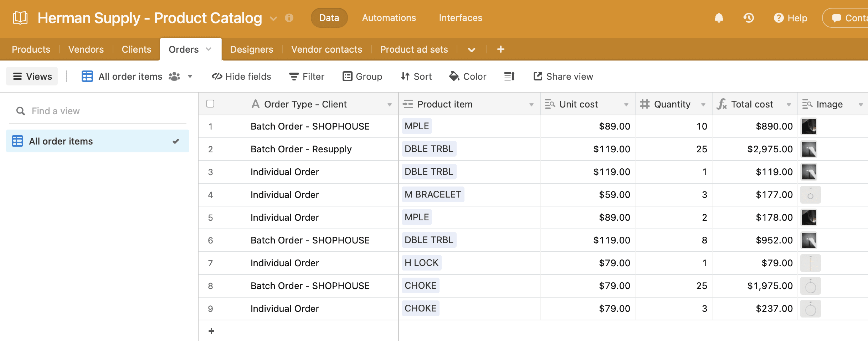Open the hidden tables chevron dropdown
The height and width of the screenshot is (341, 868).
click(471, 49)
